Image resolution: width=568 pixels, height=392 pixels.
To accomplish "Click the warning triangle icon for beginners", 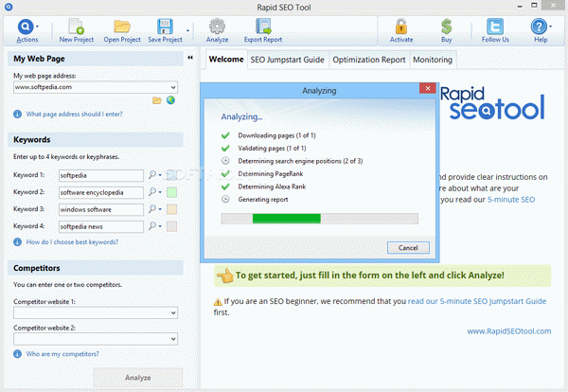I will tap(218, 301).
